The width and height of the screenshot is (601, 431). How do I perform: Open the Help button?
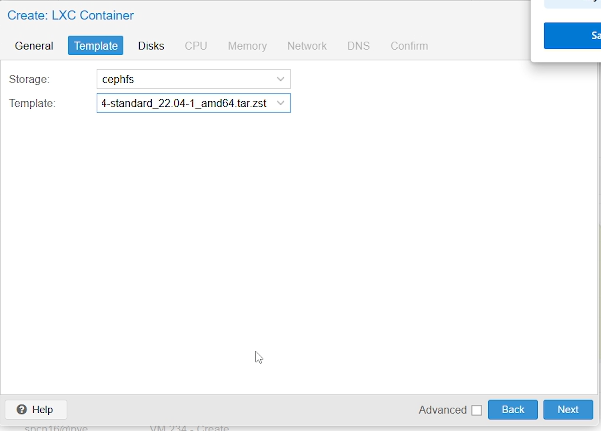(x=36, y=410)
